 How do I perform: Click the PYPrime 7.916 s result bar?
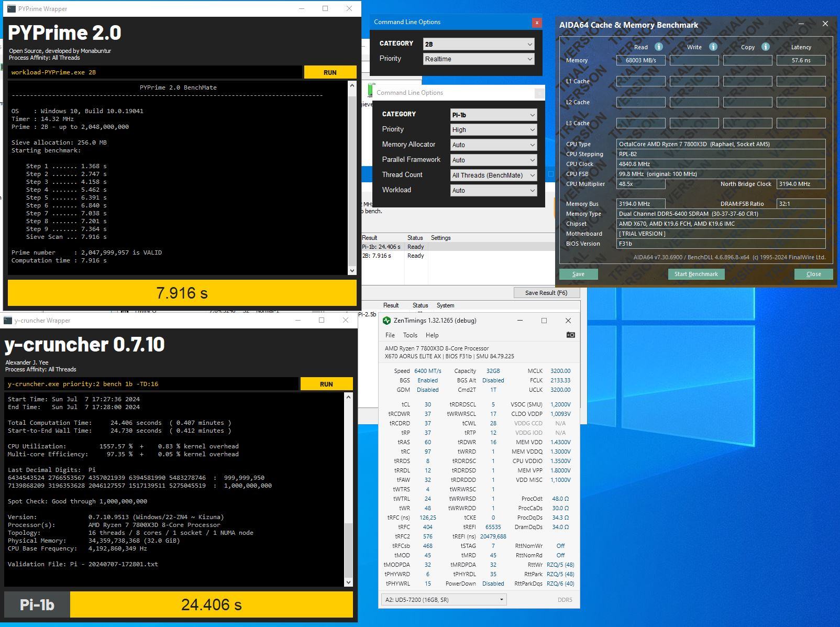(x=182, y=293)
